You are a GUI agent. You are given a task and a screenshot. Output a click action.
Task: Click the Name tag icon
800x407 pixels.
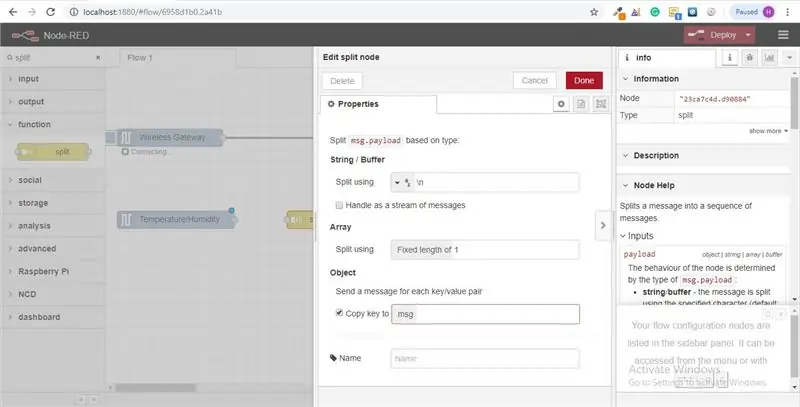coord(334,358)
